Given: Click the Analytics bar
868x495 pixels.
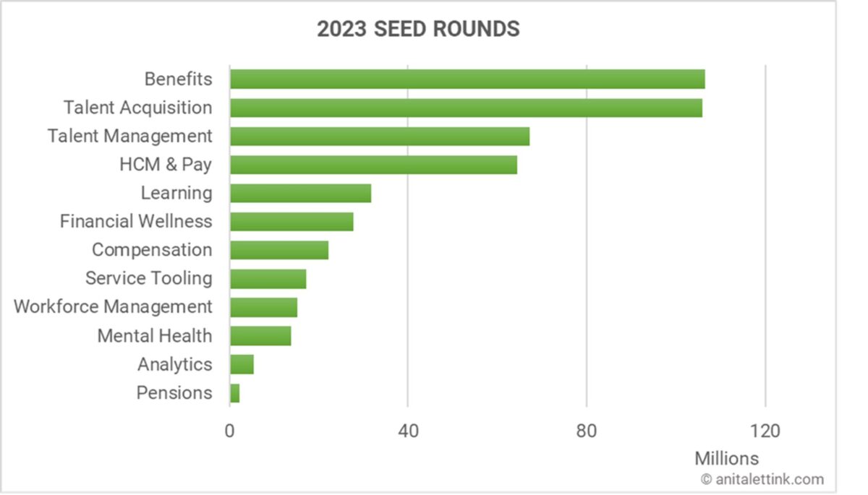Looking at the screenshot, I should 242,364.
